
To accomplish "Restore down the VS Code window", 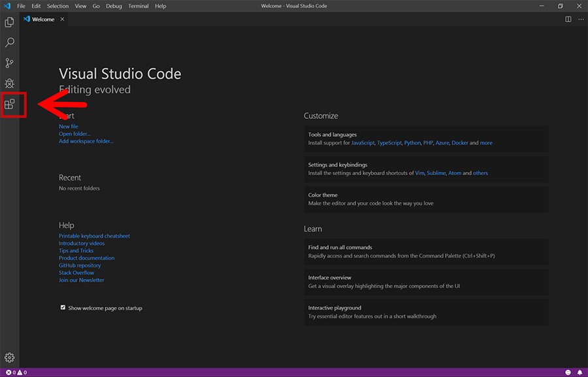I will click(561, 6).
